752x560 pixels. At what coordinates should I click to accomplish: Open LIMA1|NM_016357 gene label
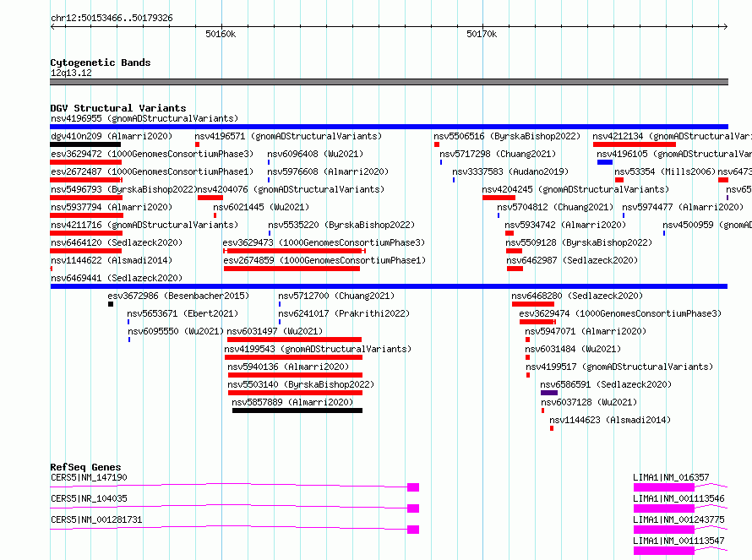671,477
